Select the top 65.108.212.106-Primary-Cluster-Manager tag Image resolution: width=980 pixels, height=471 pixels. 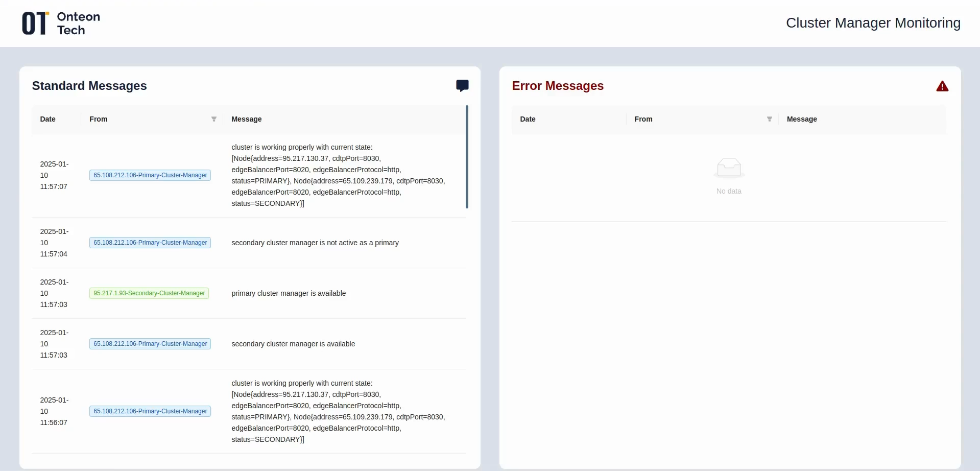coord(150,175)
